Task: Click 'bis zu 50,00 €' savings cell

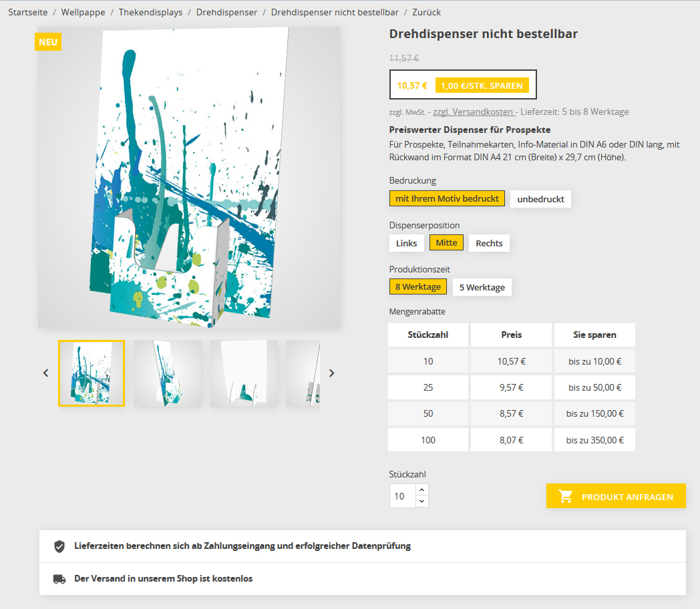Action: 594,387
